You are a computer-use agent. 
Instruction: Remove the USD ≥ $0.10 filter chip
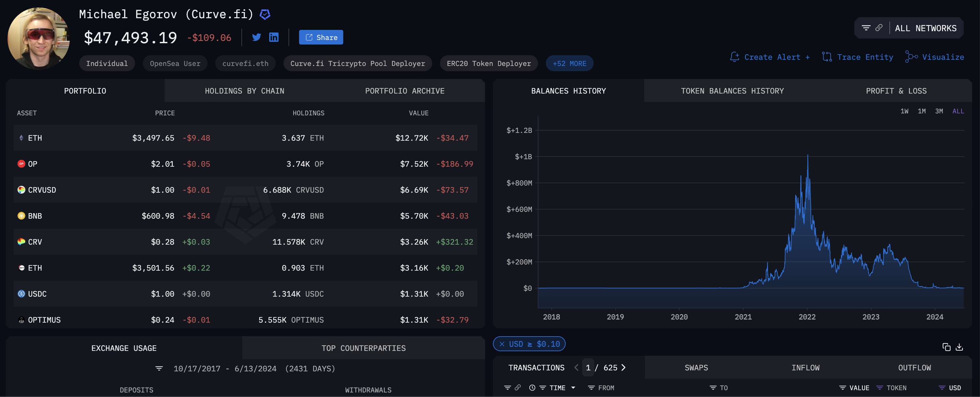[502, 344]
